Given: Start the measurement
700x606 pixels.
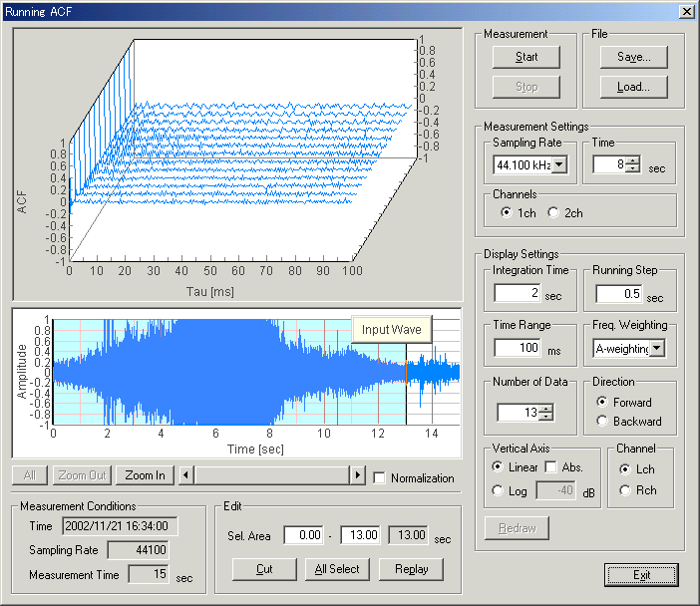Looking at the screenshot, I should [525, 57].
